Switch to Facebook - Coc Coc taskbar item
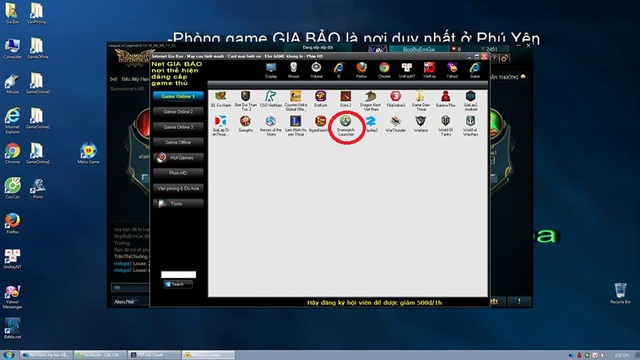The width and height of the screenshot is (640, 360). pyautogui.click(x=100, y=355)
